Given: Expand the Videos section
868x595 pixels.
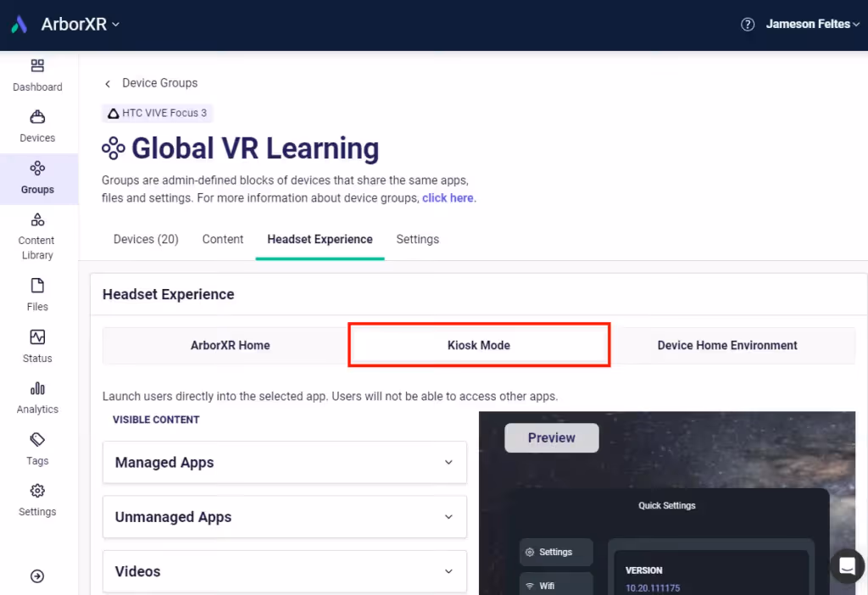Looking at the screenshot, I should [285, 571].
